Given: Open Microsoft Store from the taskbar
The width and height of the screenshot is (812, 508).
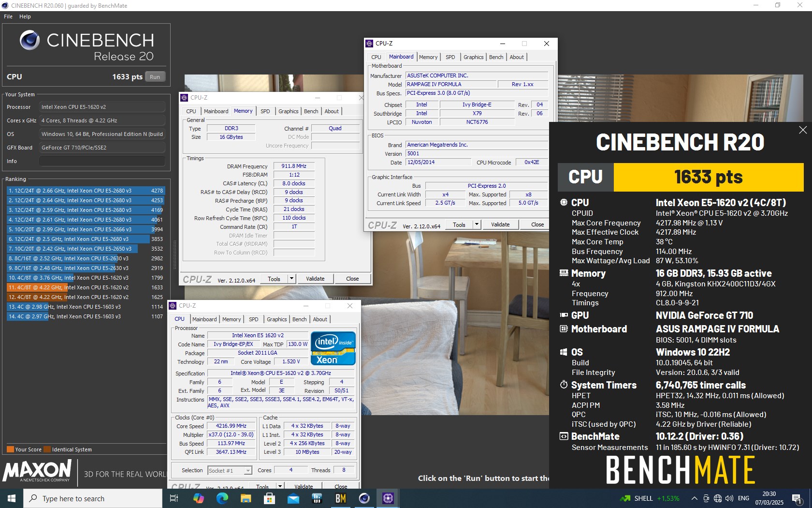Looking at the screenshot, I should coord(269,498).
